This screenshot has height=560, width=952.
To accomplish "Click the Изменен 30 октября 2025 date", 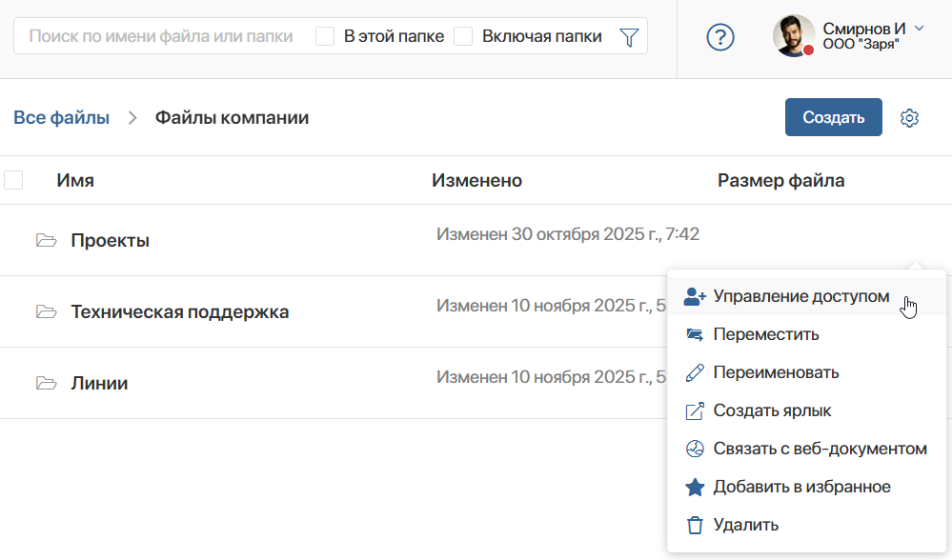I will pos(568,234).
